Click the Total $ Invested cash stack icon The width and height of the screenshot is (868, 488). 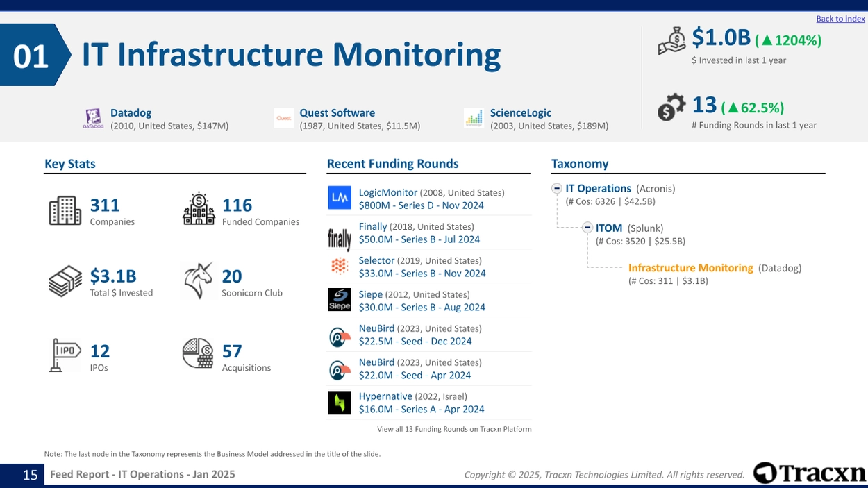[x=65, y=281]
